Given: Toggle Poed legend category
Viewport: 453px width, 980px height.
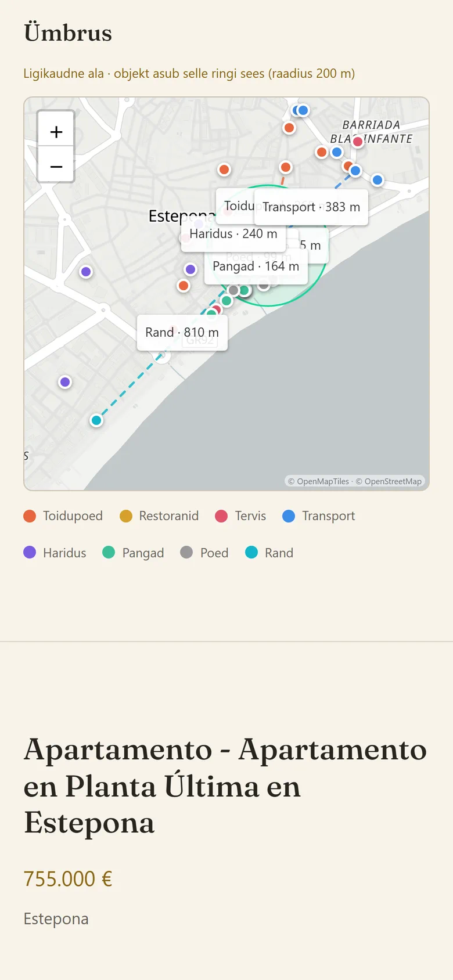Looking at the screenshot, I should pyautogui.click(x=204, y=553).
